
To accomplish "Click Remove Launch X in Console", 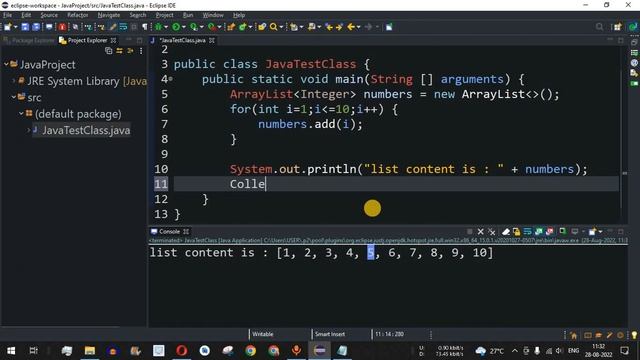I will pyautogui.click(x=480, y=232).
